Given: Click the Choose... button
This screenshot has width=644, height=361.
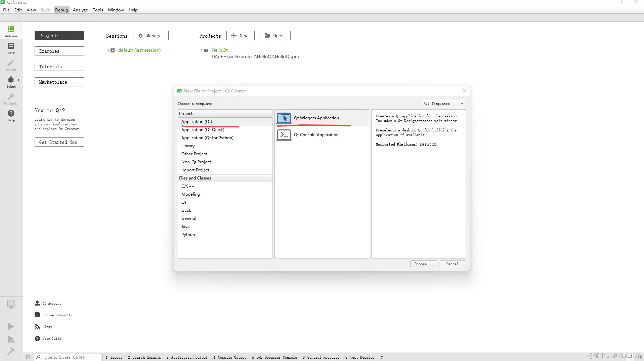Looking at the screenshot, I should [423, 264].
